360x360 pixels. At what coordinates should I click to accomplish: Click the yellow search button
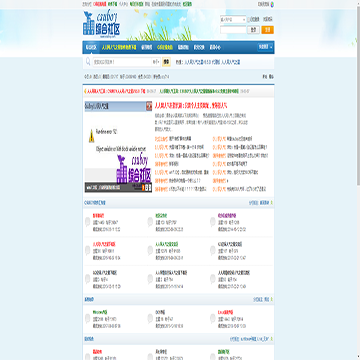[x=166, y=62]
